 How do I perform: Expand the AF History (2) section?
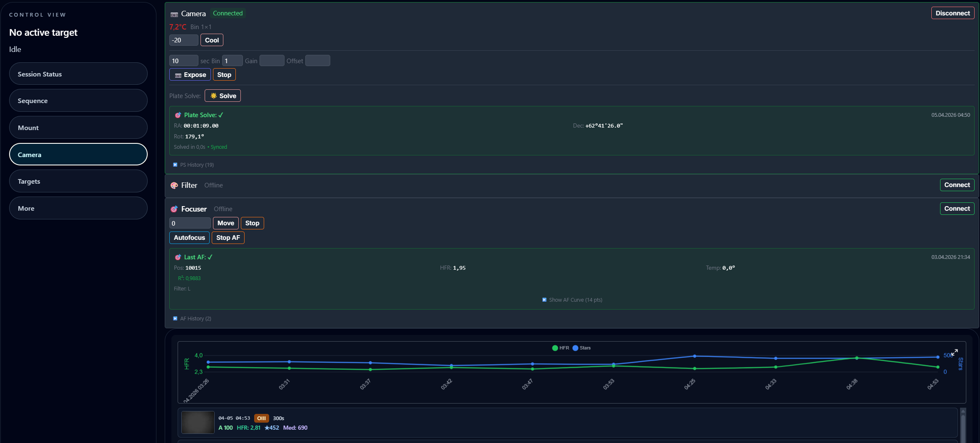click(192, 319)
